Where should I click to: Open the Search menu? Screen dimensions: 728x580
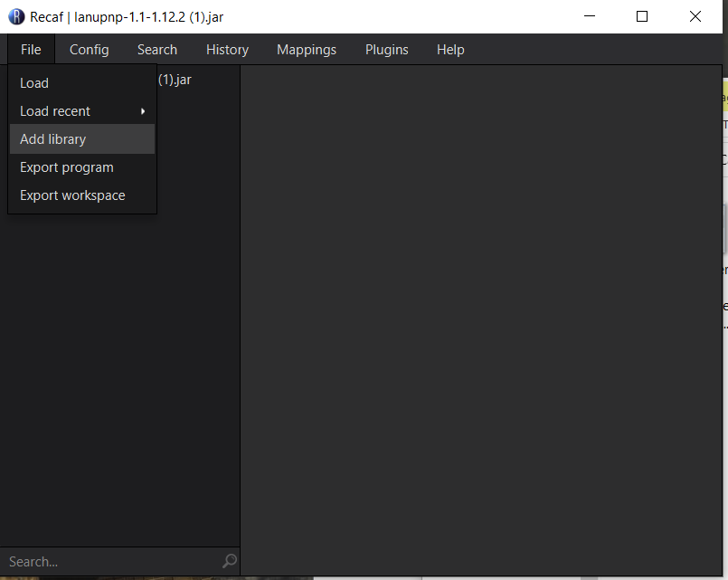[156, 49]
